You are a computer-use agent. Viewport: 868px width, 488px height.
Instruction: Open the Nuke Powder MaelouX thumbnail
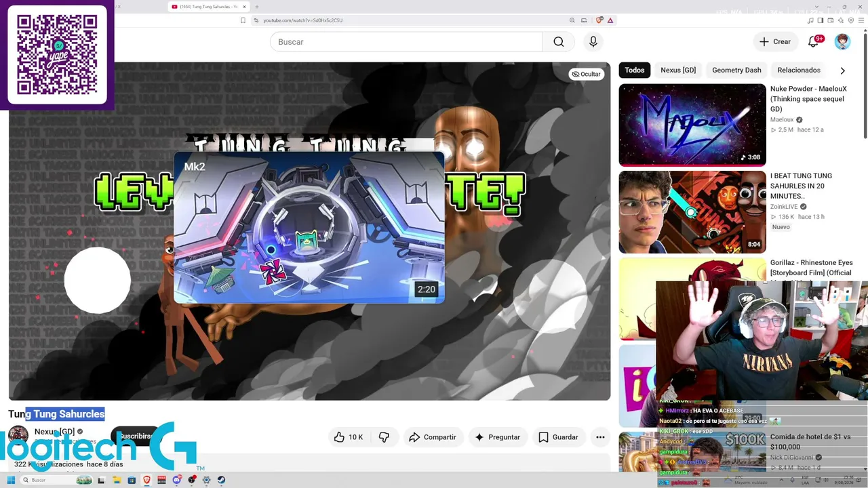(x=692, y=125)
